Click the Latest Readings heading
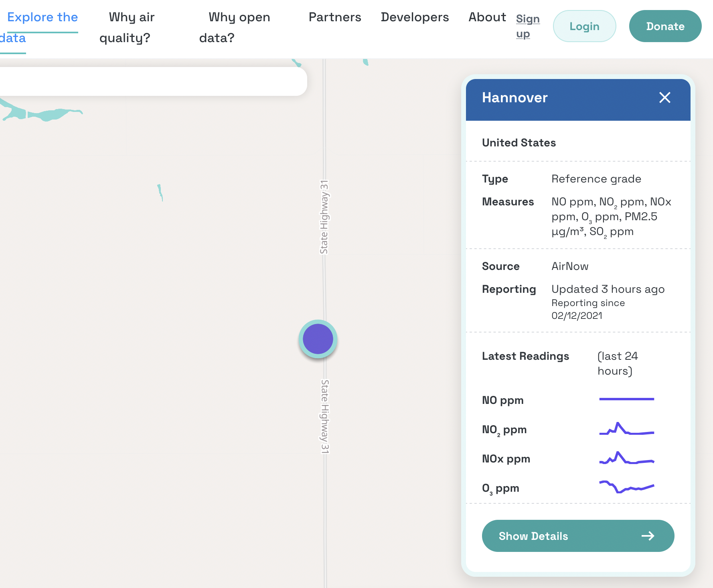The image size is (713, 588). pyautogui.click(x=525, y=356)
